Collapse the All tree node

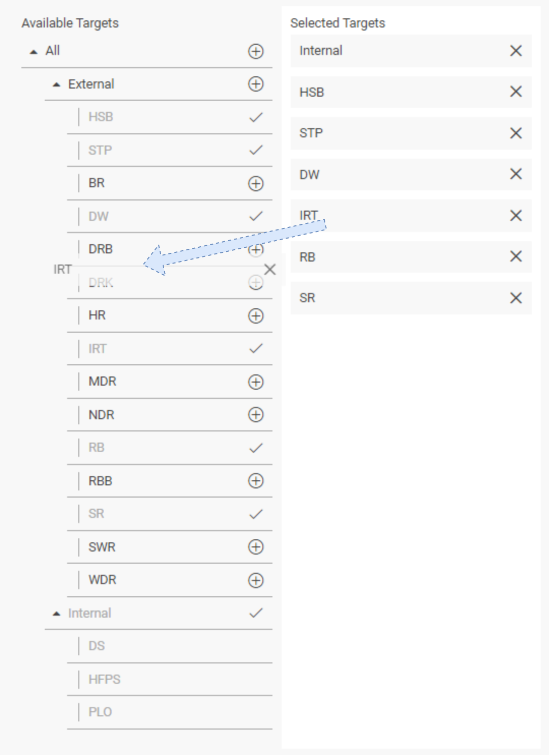34,51
